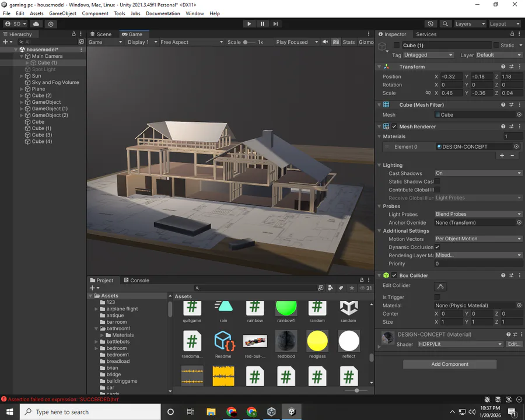Switch to the Scene tab
The image size is (525, 420).
point(101,34)
